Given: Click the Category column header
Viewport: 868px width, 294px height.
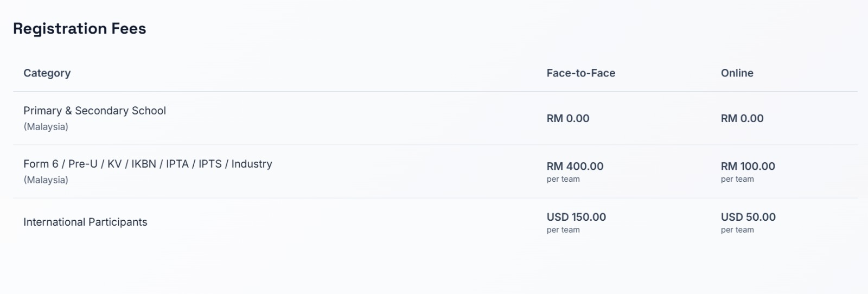Looking at the screenshot, I should point(47,73).
